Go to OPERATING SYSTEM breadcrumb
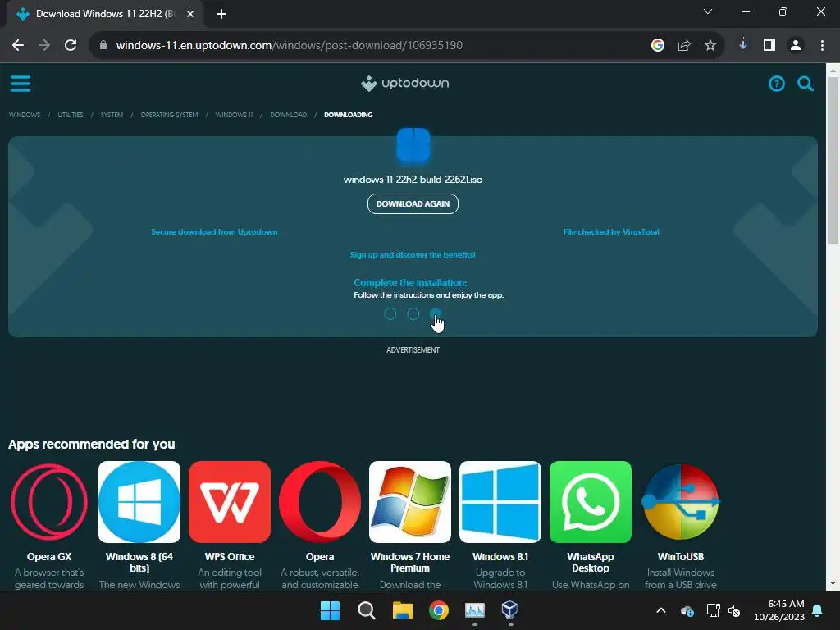 tap(169, 115)
